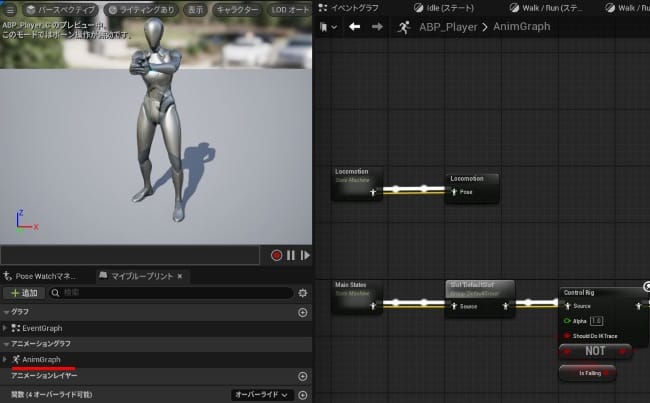Image resolution: width=650 pixels, height=403 pixels.
Task: Navigate back in graph history
Action: click(x=354, y=27)
